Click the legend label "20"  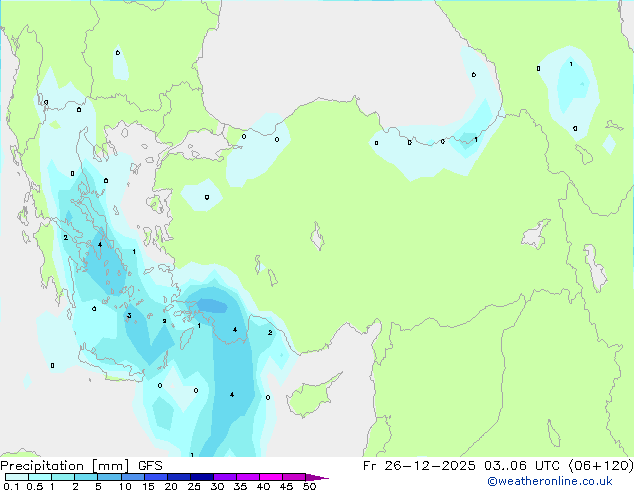[171, 486]
